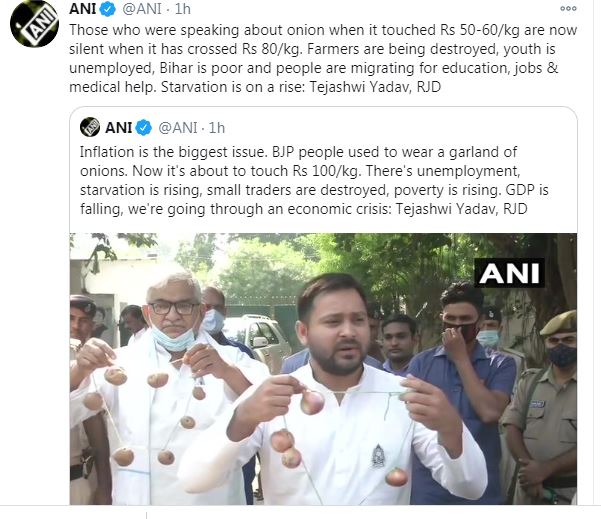Click ANI watermark logo in the photo
Screen dimensions: 601x519
click(x=509, y=273)
